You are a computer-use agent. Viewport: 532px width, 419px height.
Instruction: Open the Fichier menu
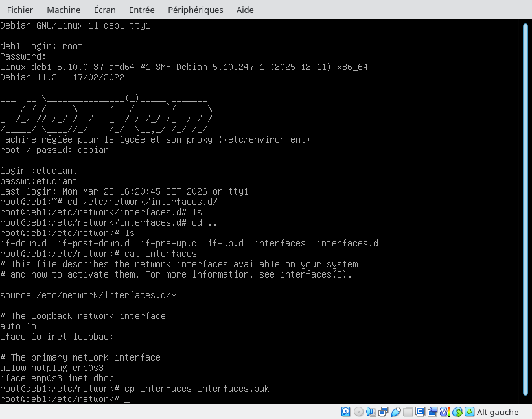19,10
